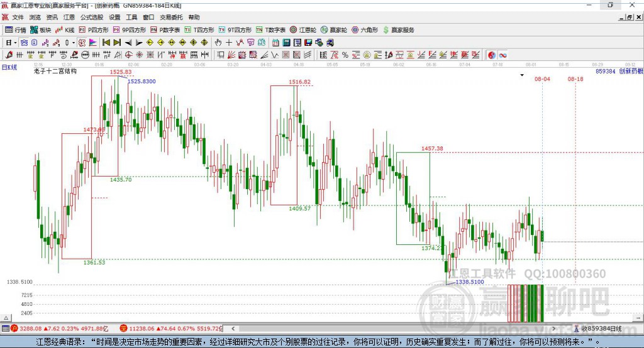Click the 收859384日线 status entry
Viewport: 644px width, 348px height.
pyautogui.click(x=598, y=329)
